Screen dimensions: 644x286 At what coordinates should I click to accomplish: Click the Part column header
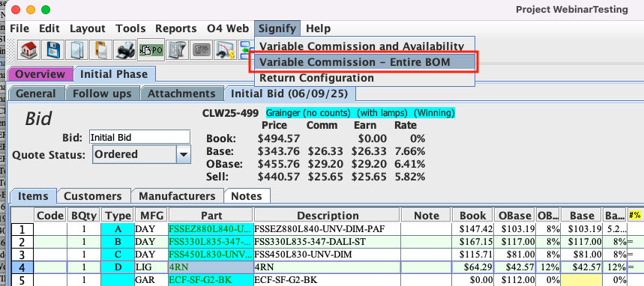[211, 216]
